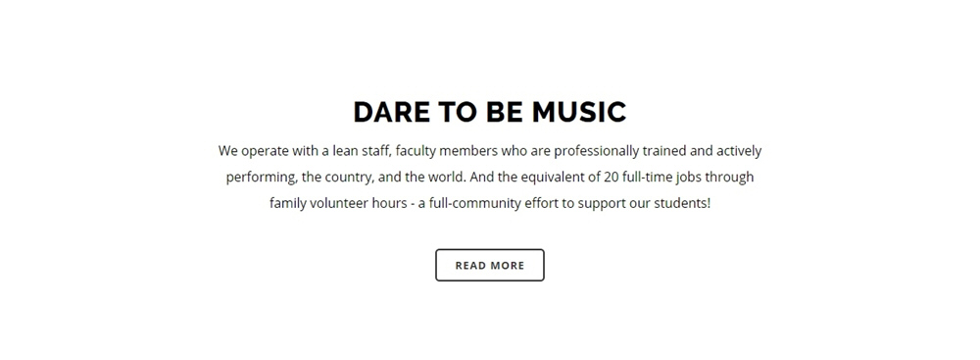
Task: Click the word 'world.' in the paragraph
Action: coord(447,178)
